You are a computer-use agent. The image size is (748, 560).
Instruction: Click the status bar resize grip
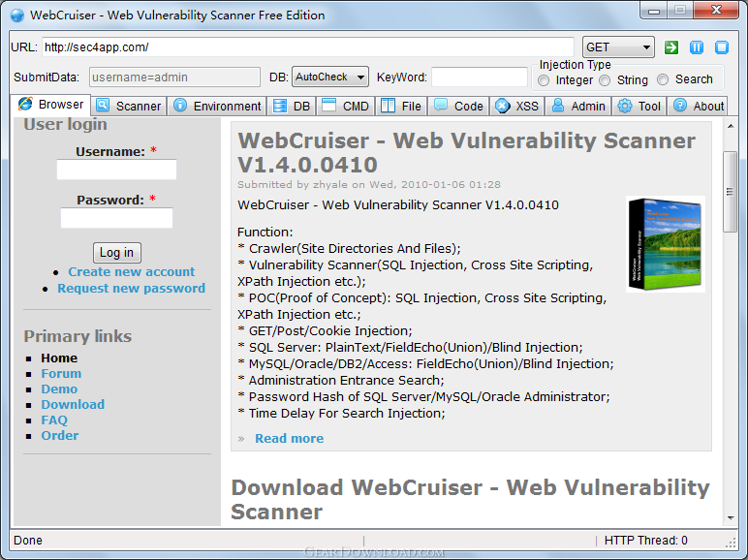coord(732,543)
